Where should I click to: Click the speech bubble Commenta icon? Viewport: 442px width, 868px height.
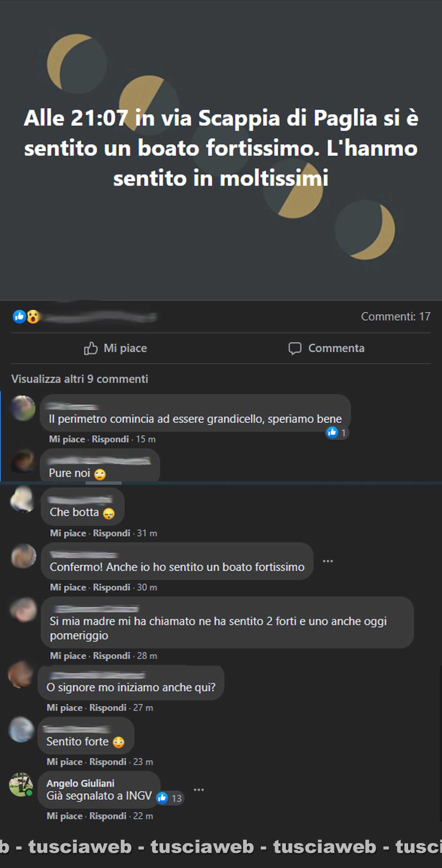click(x=295, y=348)
